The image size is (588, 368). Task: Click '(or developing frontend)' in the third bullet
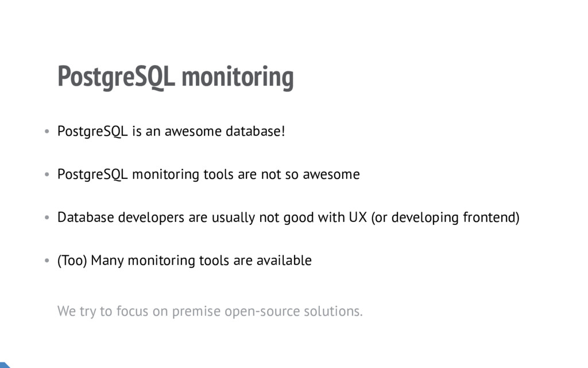click(445, 218)
